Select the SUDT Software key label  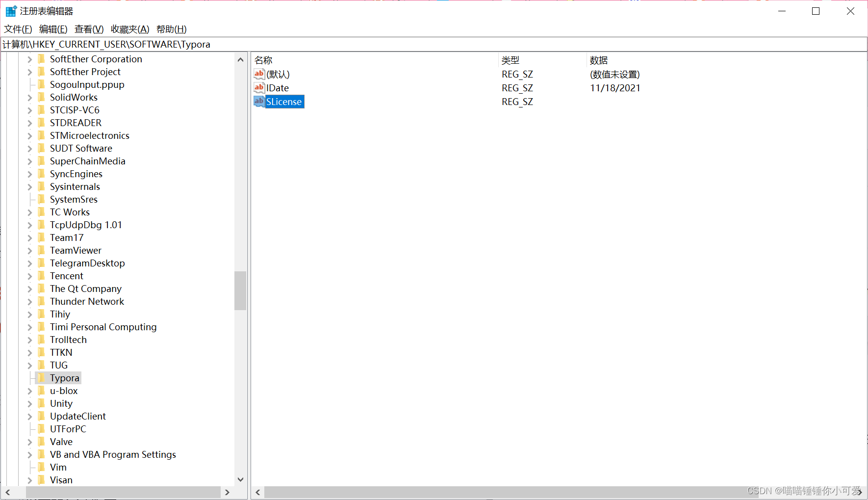click(81, 148)
